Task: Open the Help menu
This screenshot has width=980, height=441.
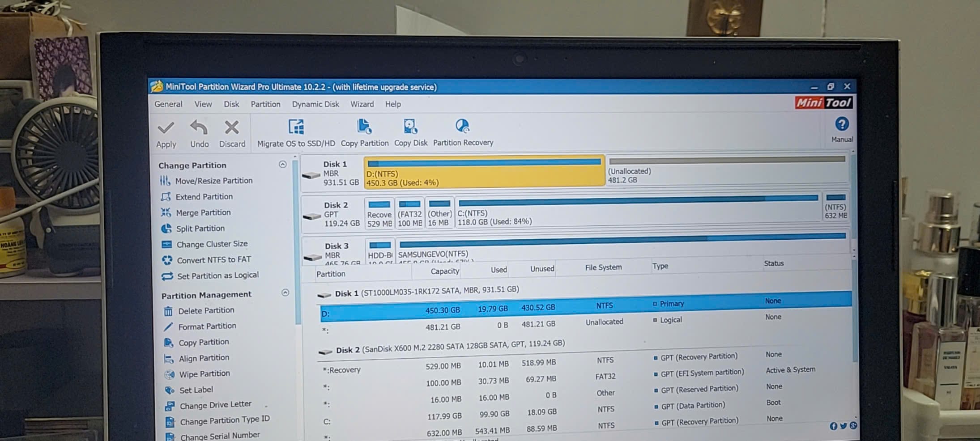Action: click(x=393, y=104)
